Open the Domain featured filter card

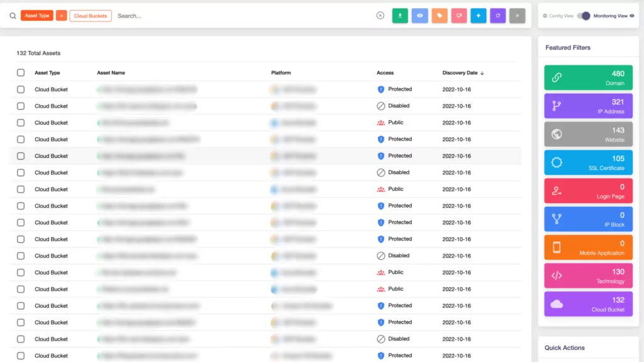point(588,77)
